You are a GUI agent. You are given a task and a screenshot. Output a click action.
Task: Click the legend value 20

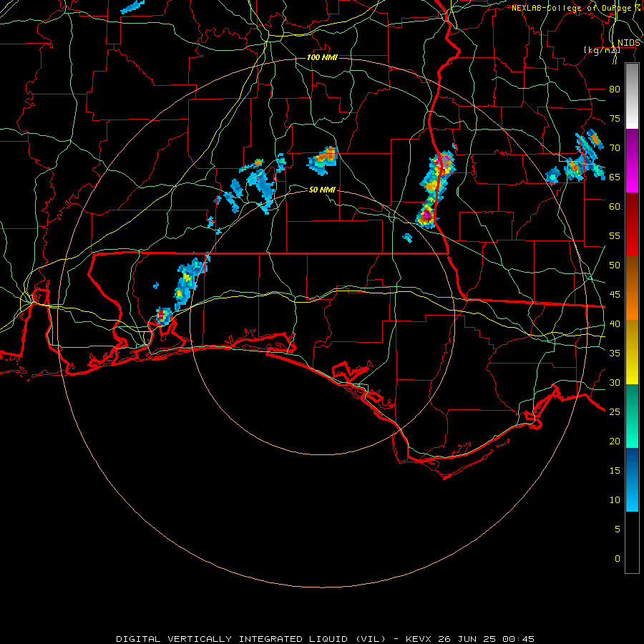(x=615, y=441)
